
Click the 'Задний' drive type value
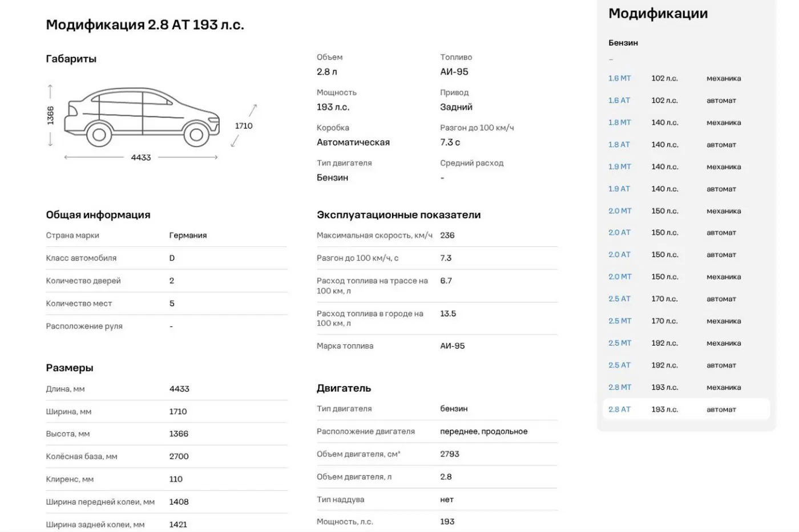tap(457, 107)
